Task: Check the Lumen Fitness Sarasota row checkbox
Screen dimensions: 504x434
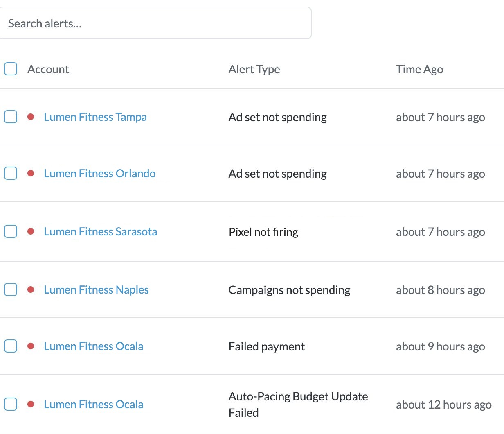Action: (11, 231)
